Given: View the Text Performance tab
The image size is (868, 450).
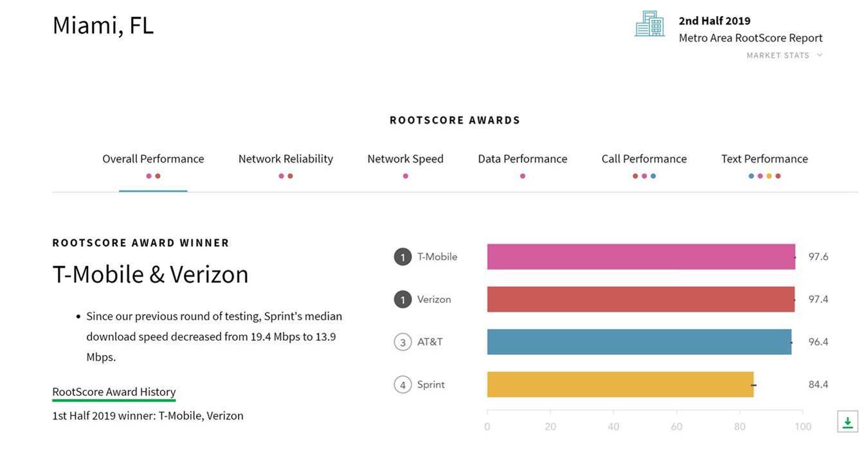Looking at the screenshot, I should point(764,159).
